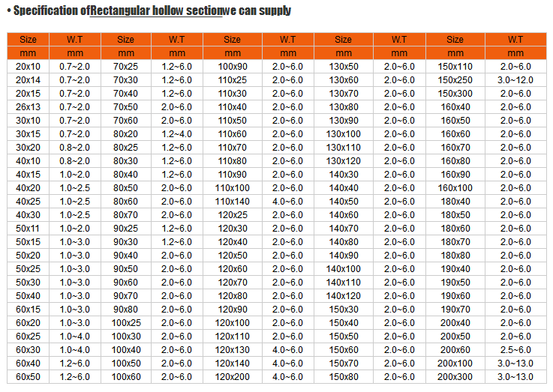The width and height of the screenshot is (553, 392).
Task: Open the Rectangular hollow section link
Action: [157, 10]
